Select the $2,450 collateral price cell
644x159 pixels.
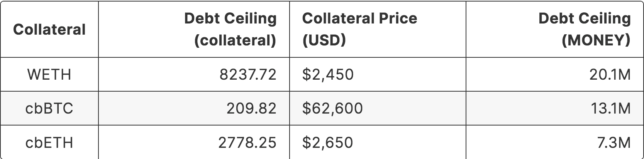(x=328, y=74)
